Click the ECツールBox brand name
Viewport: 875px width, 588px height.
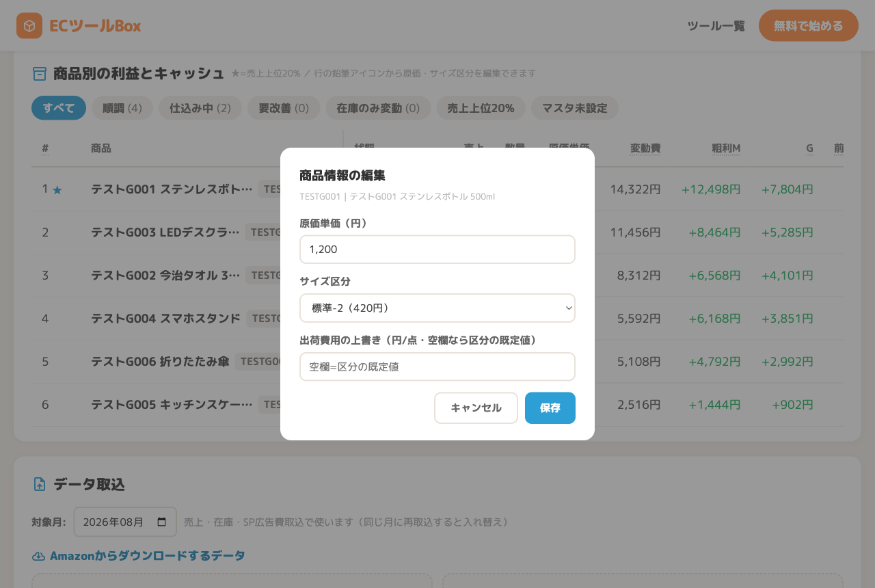click(x=95, y=26)
